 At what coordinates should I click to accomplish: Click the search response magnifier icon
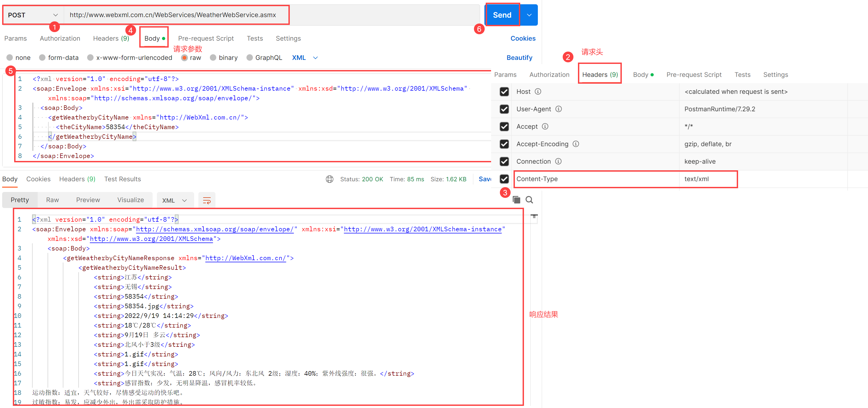[529, 200]
